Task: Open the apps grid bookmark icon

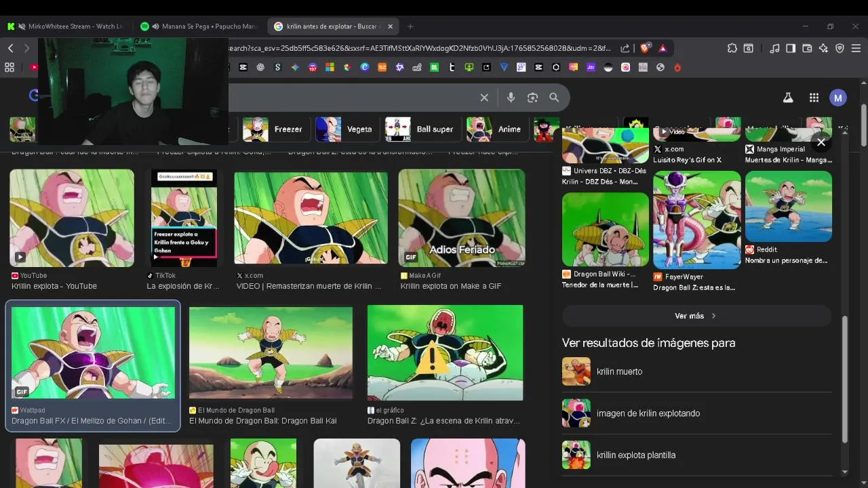Action: click(x=9, y=67)
